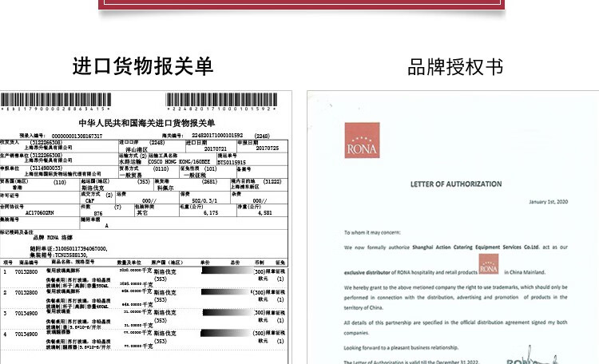Click the words exclusive distributor
Viewport: 599px width, 364px height.
(367, 272)
